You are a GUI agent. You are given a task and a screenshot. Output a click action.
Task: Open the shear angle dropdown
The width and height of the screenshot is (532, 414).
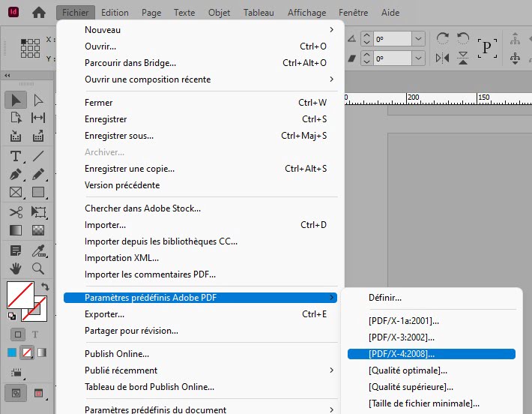pyautogui.click(x=418, y=58)
